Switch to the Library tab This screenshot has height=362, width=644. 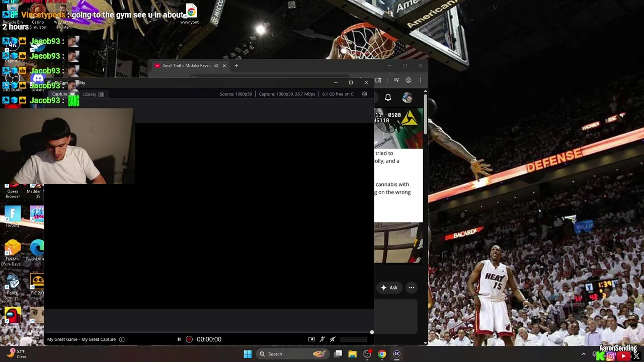pos(93,95)
